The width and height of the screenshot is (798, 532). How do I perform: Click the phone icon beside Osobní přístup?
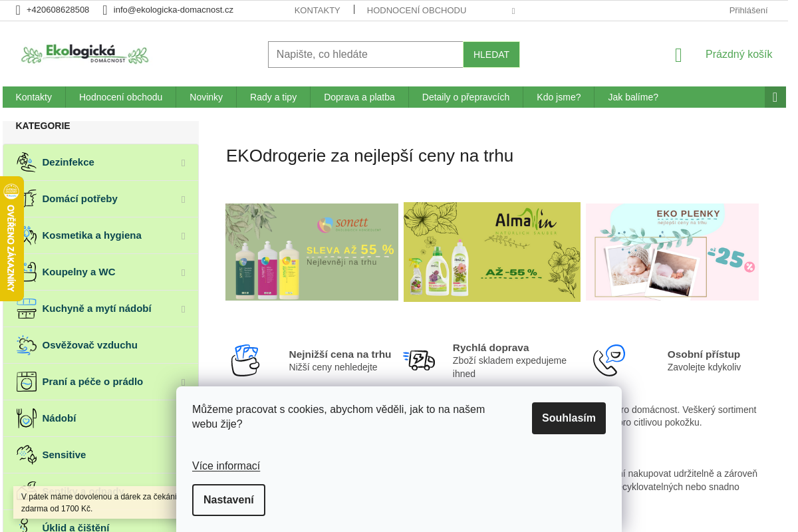609,360
